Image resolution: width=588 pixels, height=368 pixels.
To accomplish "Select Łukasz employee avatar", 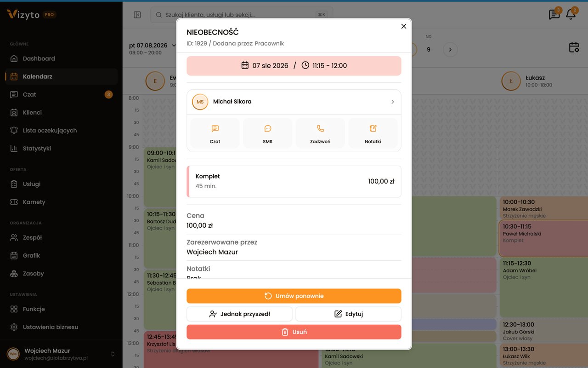I will [x=511, y=81].
